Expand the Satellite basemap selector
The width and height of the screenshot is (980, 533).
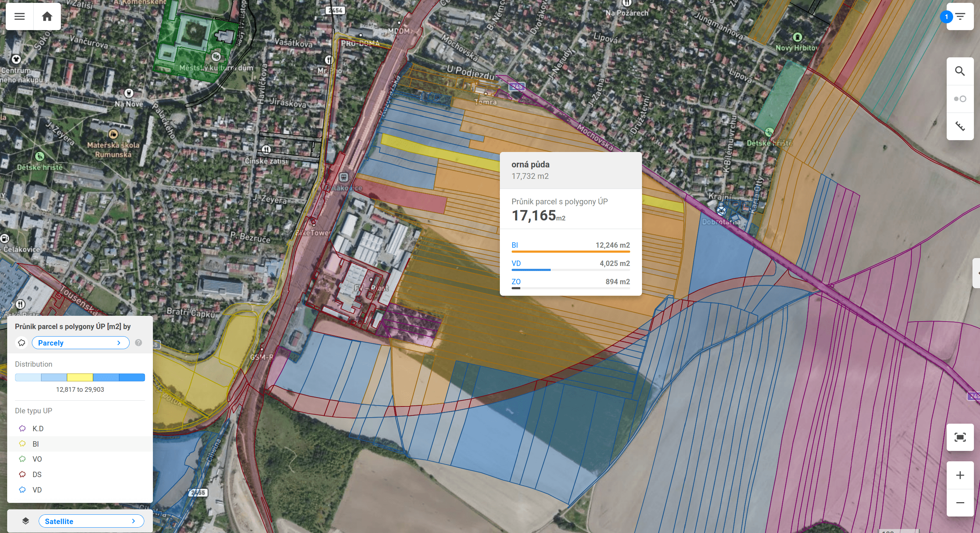pyautogui.click(x=91, y=521)
